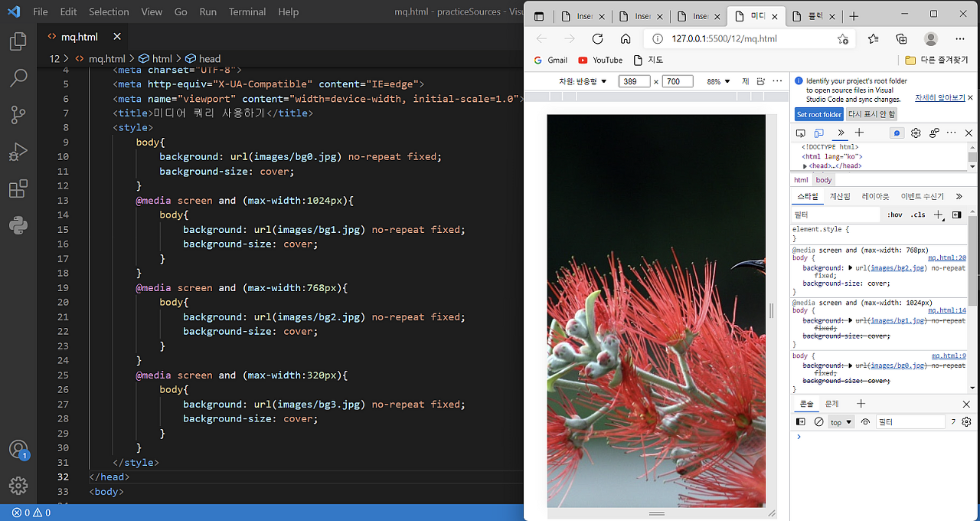
Task: Add new style rule in Styles
Action: tap(939, 215)
